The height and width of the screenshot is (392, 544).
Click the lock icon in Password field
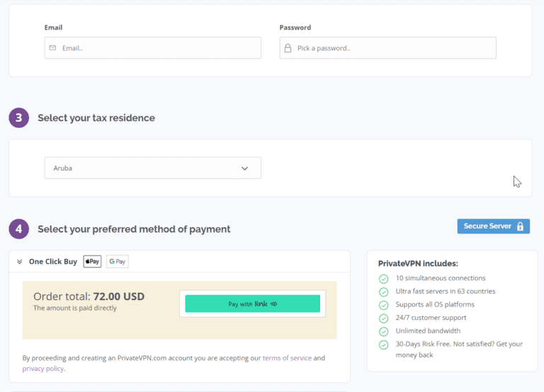point(288,48)
